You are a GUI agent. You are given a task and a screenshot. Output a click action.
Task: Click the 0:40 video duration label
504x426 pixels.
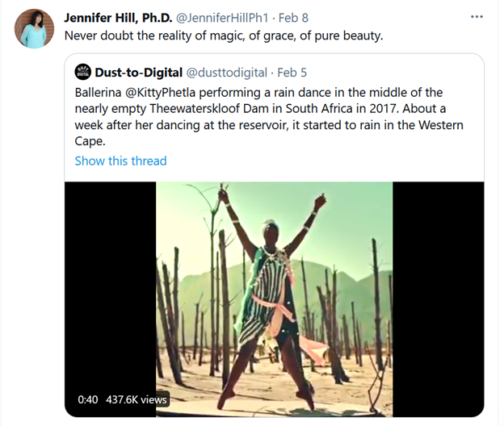click(x=88, y=399)
